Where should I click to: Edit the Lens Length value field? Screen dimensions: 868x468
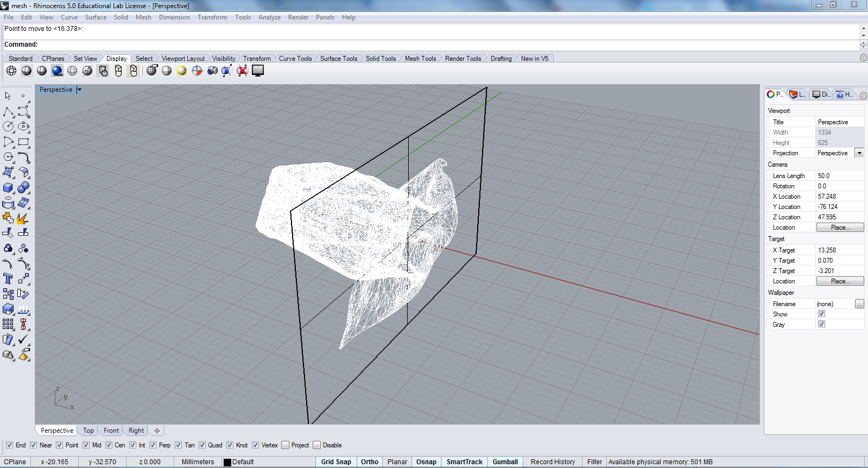click(840, 176)
